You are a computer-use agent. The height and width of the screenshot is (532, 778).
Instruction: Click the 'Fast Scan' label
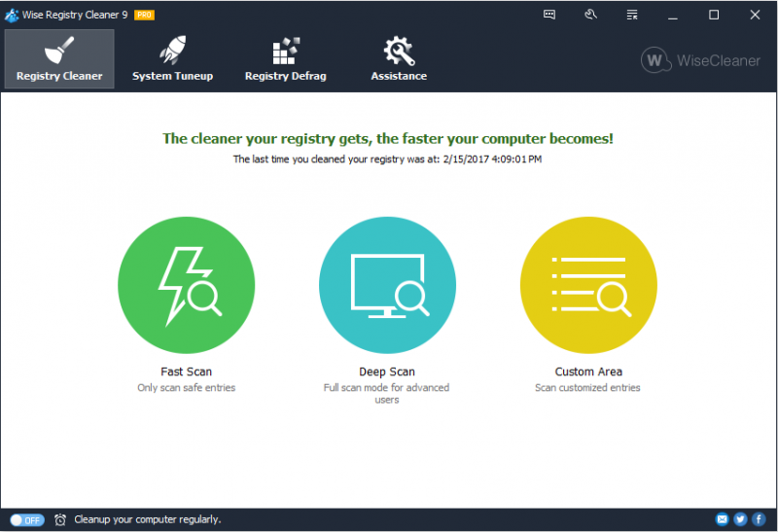pyautogui.click(x=186, y=372)
